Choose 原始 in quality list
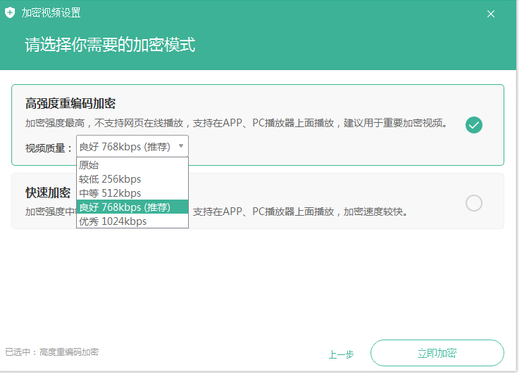The height and width of the screenshot is (373, 519). [x=132, y=165]
